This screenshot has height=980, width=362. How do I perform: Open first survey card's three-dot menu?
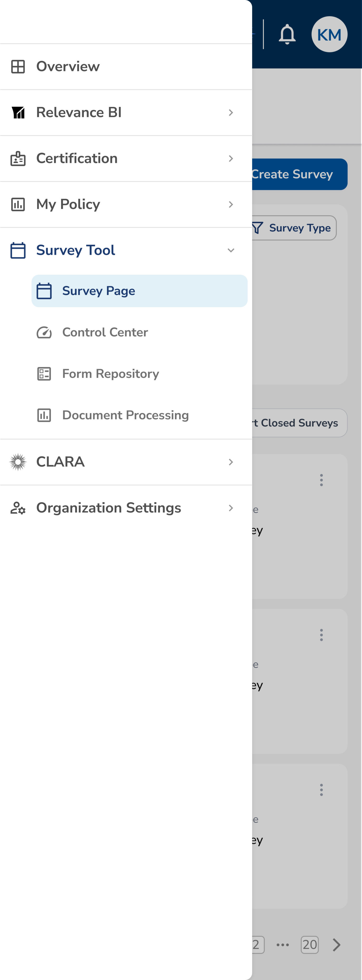click(x=321, y=480)
